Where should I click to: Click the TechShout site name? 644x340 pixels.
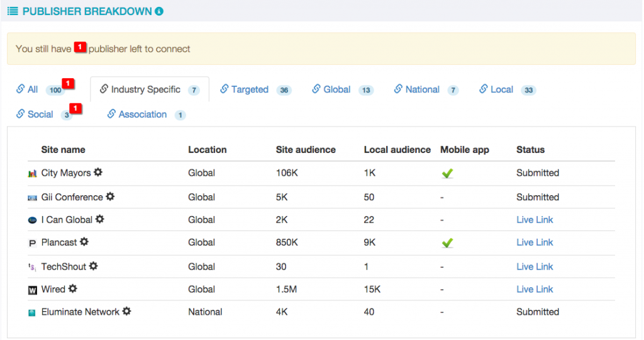64,266
